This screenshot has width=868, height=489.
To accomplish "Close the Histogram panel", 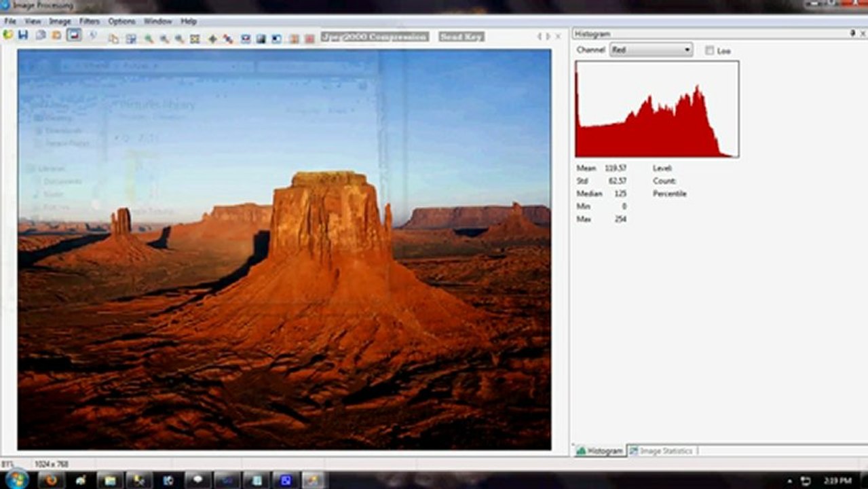I will tap(863, 33).
